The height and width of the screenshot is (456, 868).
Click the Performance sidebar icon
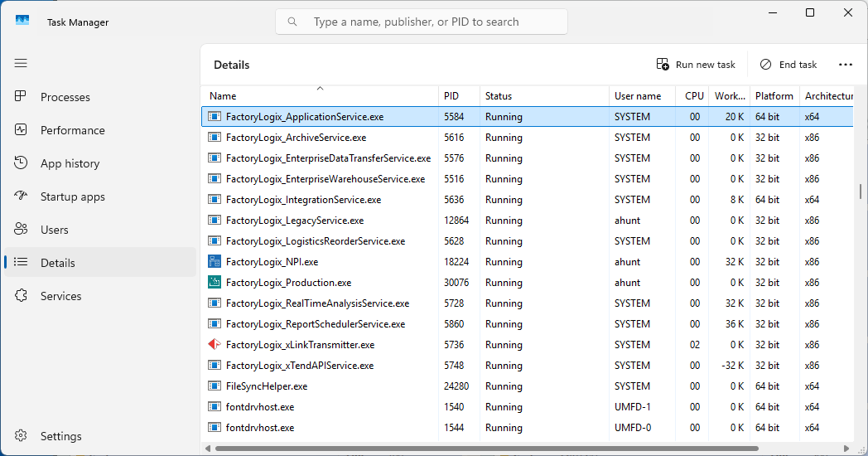[x=21, y=129]
